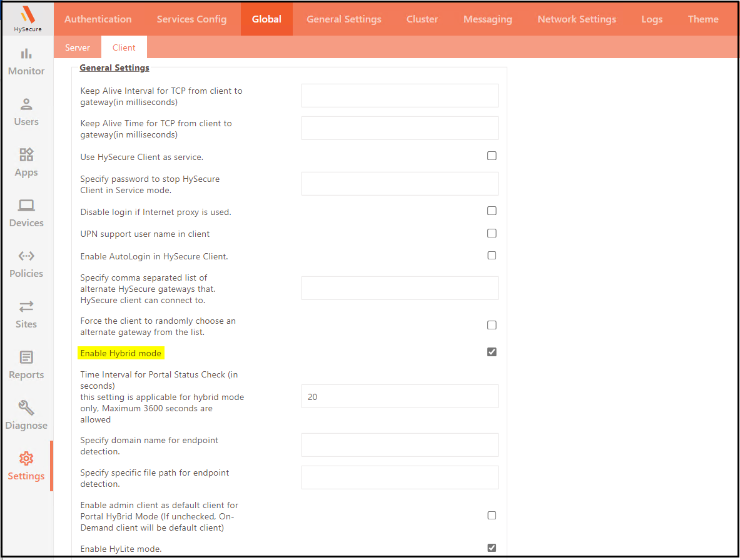Click the Users sidebar label

26,122
